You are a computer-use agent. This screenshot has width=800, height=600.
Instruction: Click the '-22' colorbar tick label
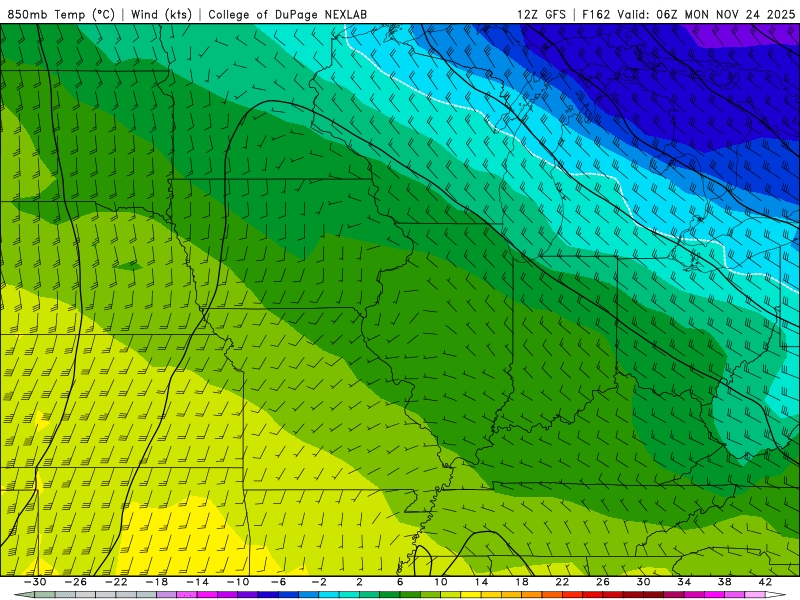click(x=116, y=582)
